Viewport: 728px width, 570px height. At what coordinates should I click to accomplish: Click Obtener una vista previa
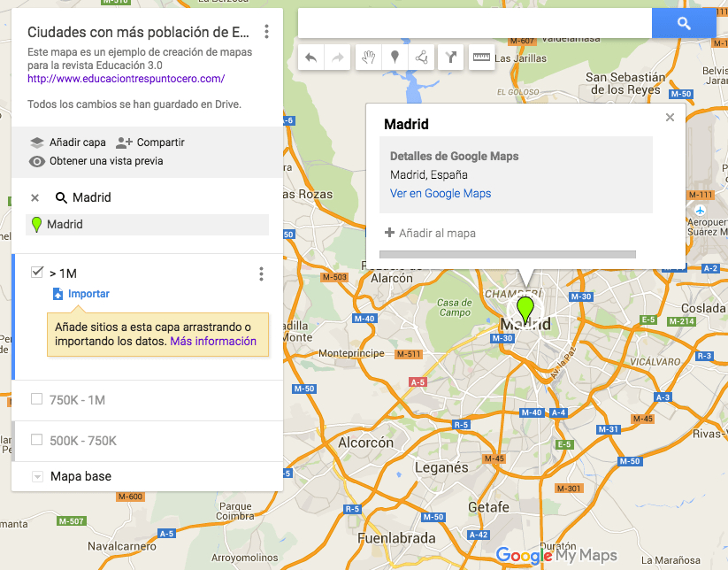106,161
